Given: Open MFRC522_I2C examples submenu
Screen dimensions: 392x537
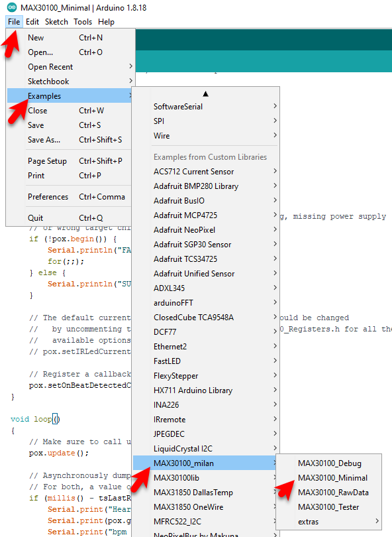Looking at the screenshot, I should click(x=205, y=522).
